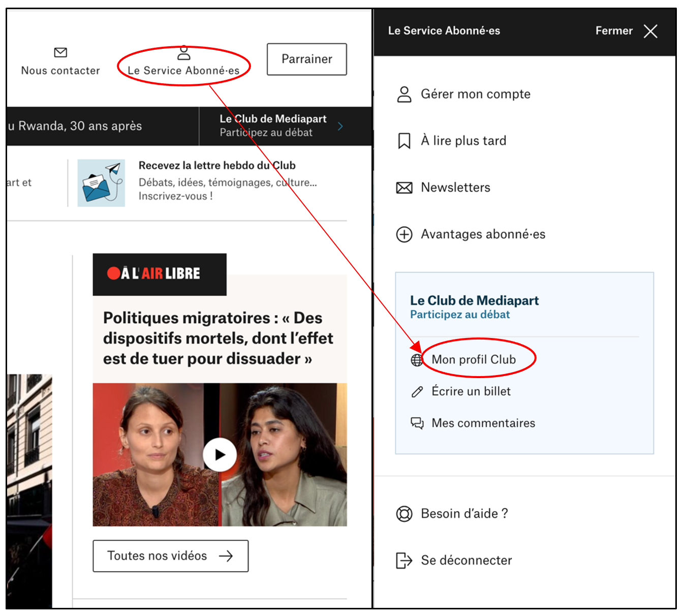Select the Rwanda, 30 ans après tab
This screenshot has width=685, height=616.
coord(75,126)
